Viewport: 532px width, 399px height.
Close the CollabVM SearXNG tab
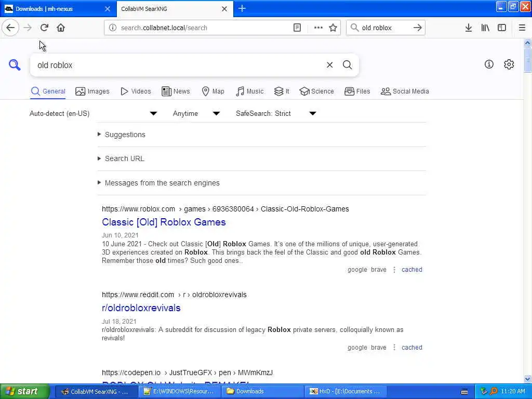pyautogui.click(x=224, y=9)
